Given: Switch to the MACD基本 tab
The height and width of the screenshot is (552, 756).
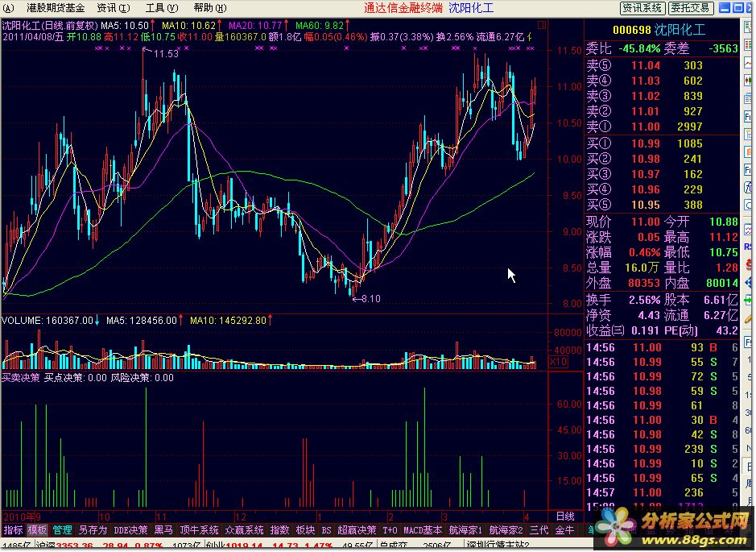Looking at the screenshot, I should tap(423, 530).
